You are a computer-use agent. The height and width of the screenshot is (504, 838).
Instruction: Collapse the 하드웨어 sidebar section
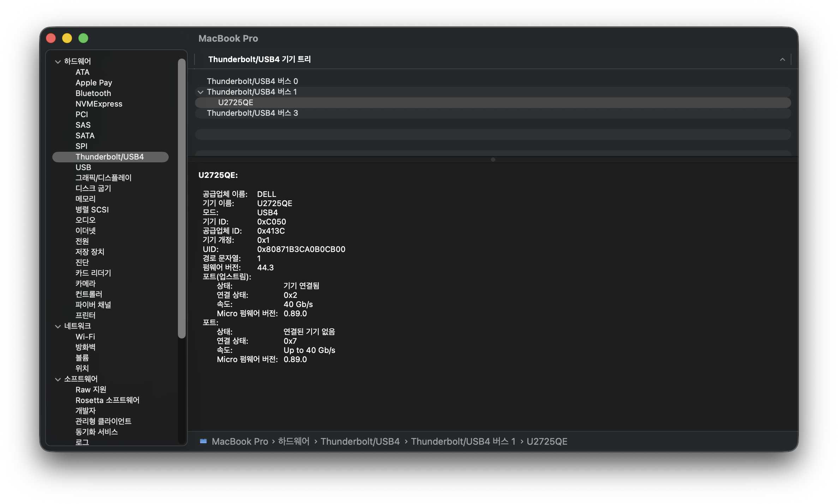coord(58,62)
